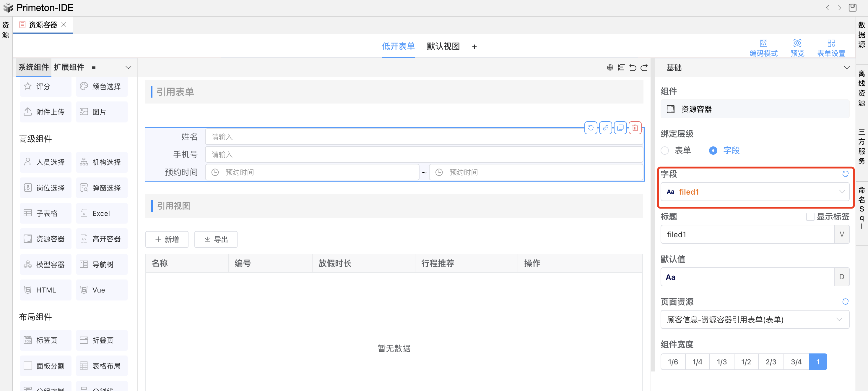Collapse the 基础 properties section chevron
Image resolution: width=868 pixels, height=391 pixels.
[x=846, y=67]
